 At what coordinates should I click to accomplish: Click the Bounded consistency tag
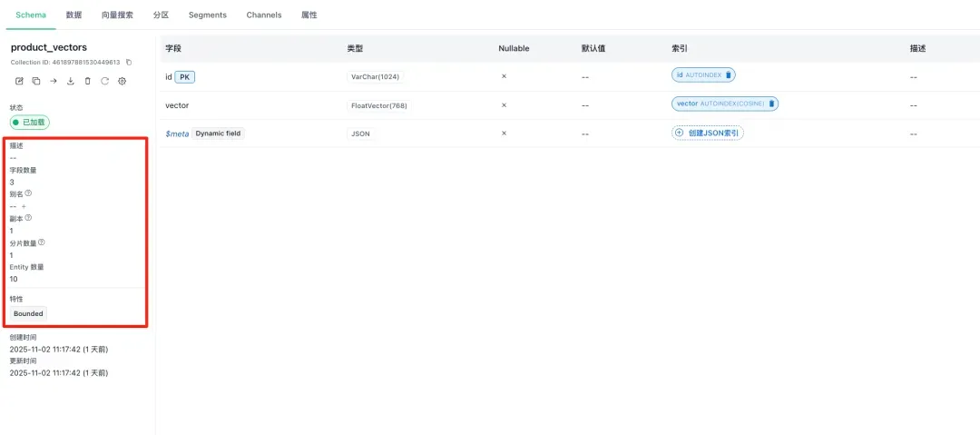coord(28,313)
